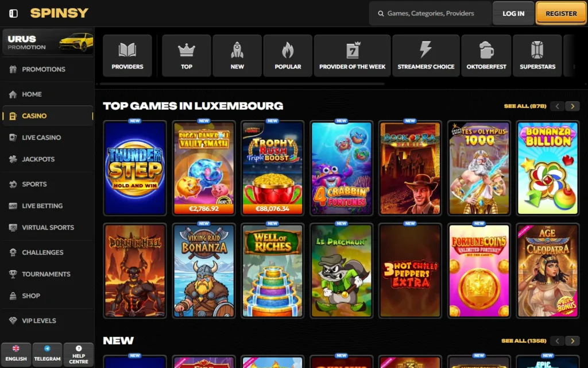Change language via English button
This screenshot has width=588, height=368.
[x=16, y=354]
